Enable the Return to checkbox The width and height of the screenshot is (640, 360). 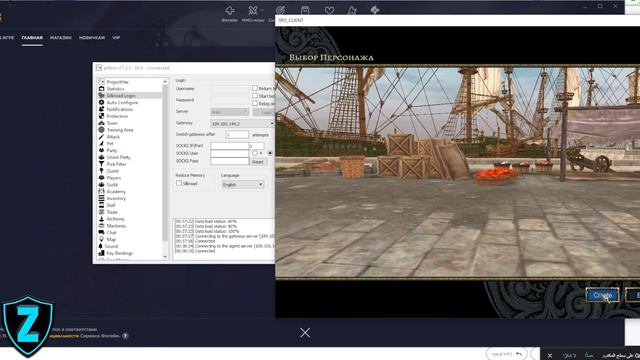[x=255, y=88]
